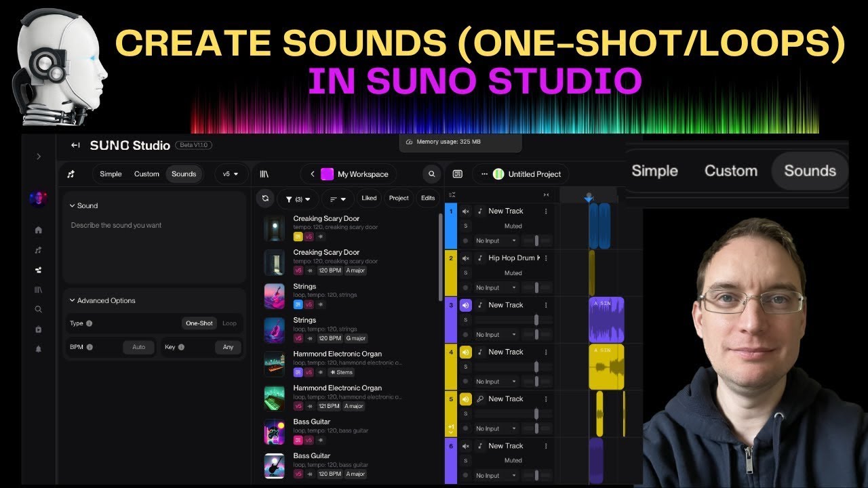868x488 pixels.
Task: Filter clips by Liked
Action: pyautogui.click(x=369, y=199)
